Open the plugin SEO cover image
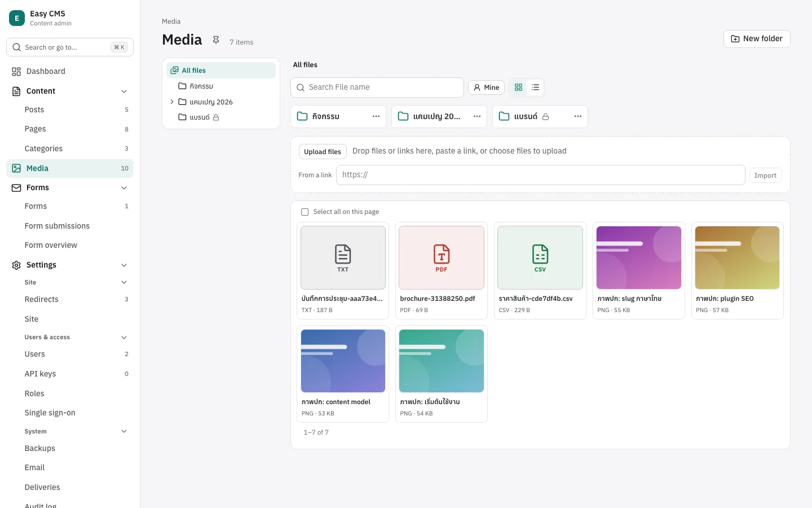 click(x=738, y=258)
